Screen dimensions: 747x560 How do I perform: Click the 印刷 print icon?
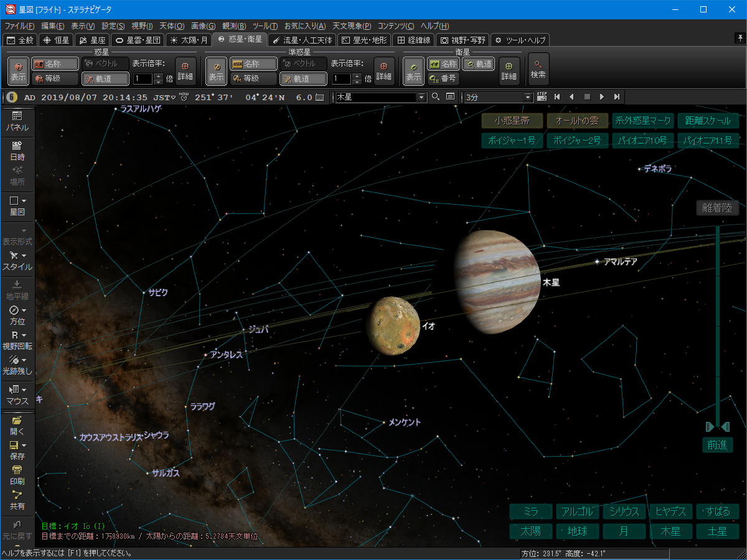17,475
